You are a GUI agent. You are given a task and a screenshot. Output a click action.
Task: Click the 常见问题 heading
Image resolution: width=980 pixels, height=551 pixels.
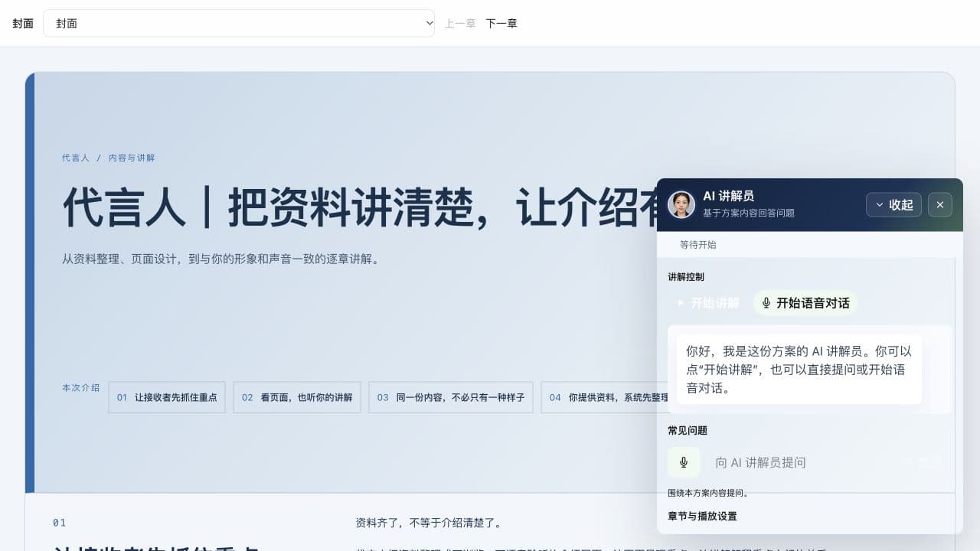click(x=688, y=431)
